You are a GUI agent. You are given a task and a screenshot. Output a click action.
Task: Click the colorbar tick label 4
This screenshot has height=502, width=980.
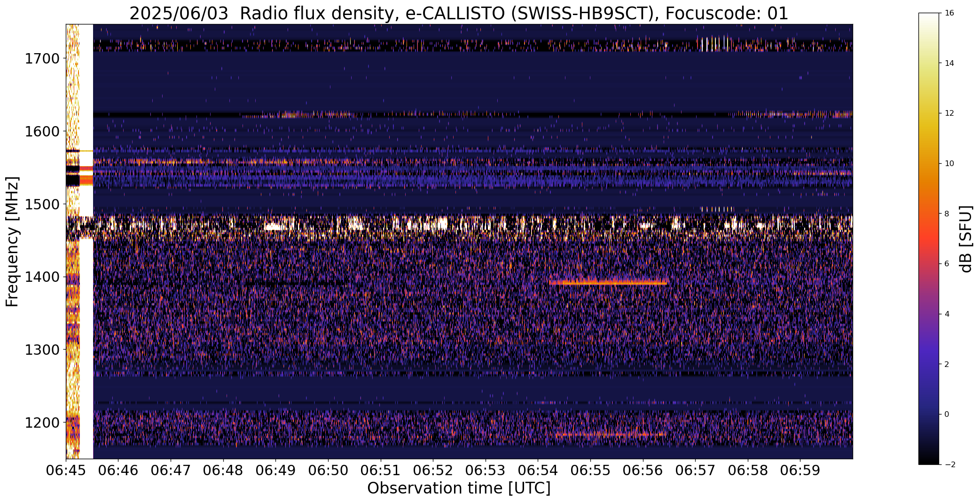[x=947, y=314]
